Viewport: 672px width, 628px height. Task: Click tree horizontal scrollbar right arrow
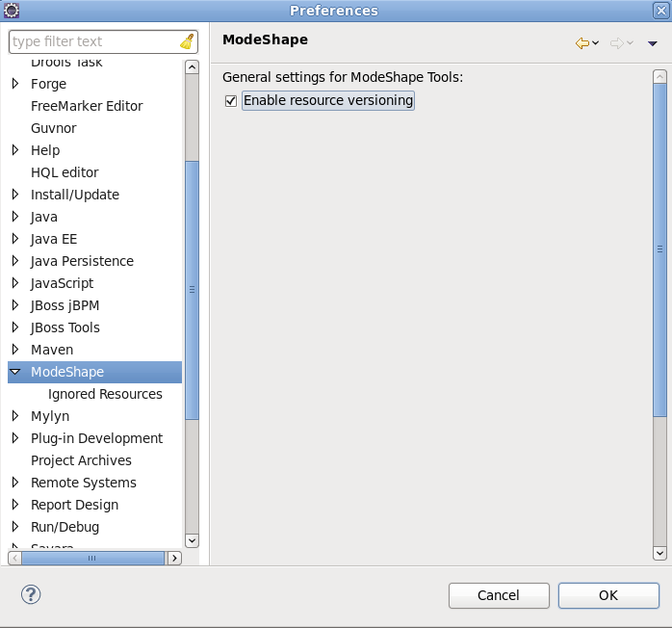[x=174, y=558]
